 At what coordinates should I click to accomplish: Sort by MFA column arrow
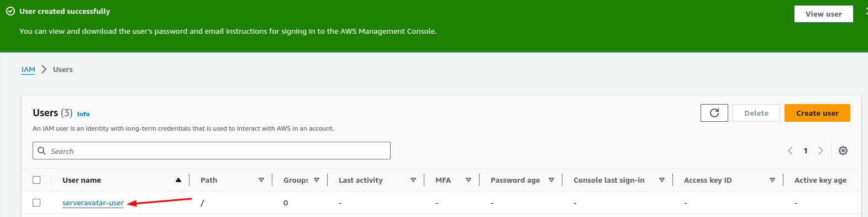(469, 180)
